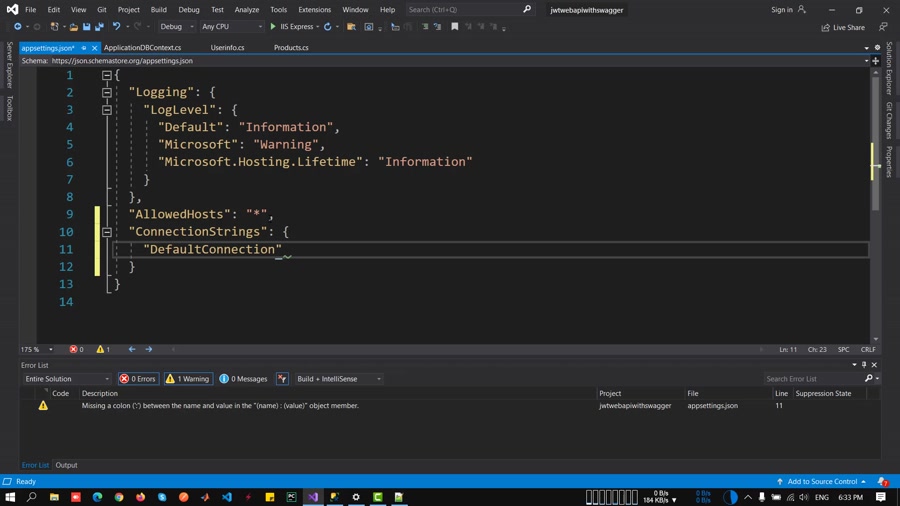Switch to the Products.cs tab
The width and height of the screenshot is (900, 506).
[291, 48]
